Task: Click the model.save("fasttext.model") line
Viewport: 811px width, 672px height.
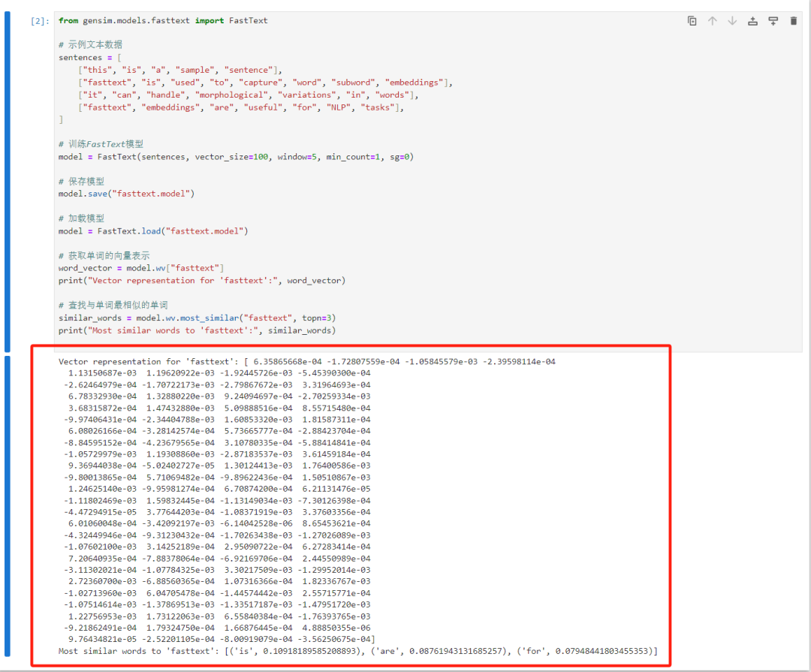Action: (x=126, y=194)
